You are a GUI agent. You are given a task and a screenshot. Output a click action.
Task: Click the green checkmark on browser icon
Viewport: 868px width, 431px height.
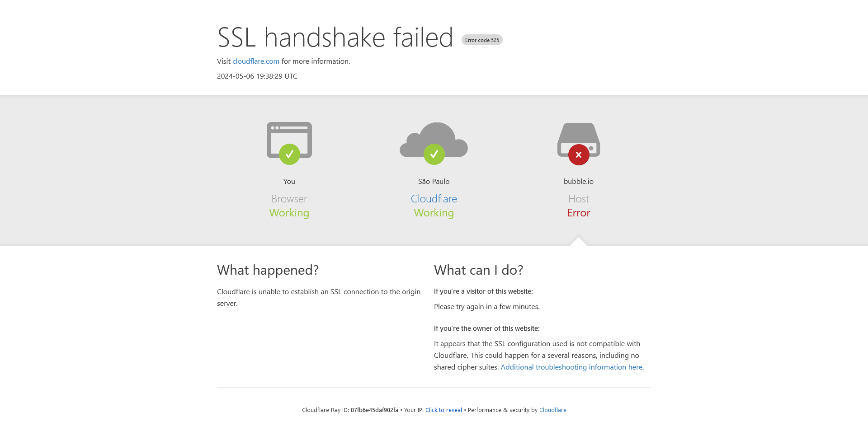(289, 155)
